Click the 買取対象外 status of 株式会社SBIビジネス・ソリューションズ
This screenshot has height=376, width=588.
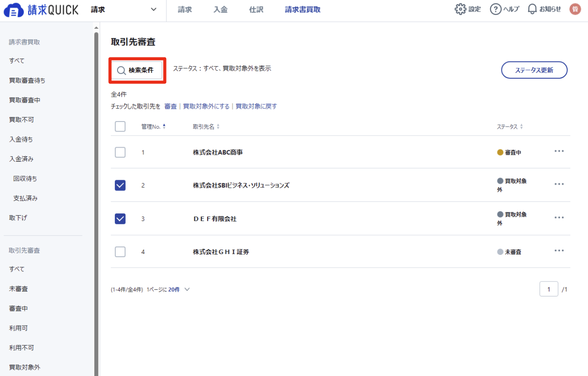pos(512,186)
